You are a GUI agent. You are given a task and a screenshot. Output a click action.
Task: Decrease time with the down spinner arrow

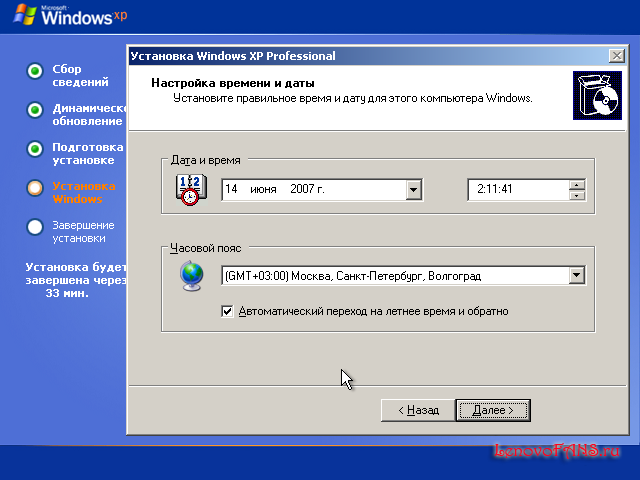click(x=576, y=195)
